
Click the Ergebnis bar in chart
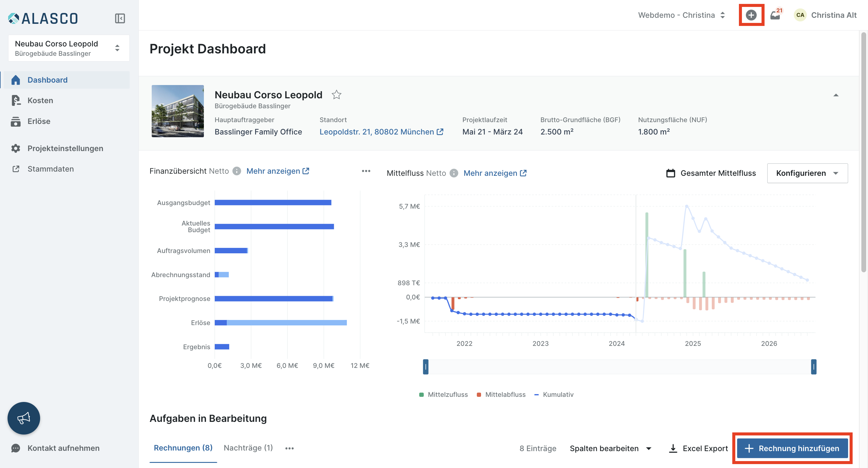click(x=222, y=347)
